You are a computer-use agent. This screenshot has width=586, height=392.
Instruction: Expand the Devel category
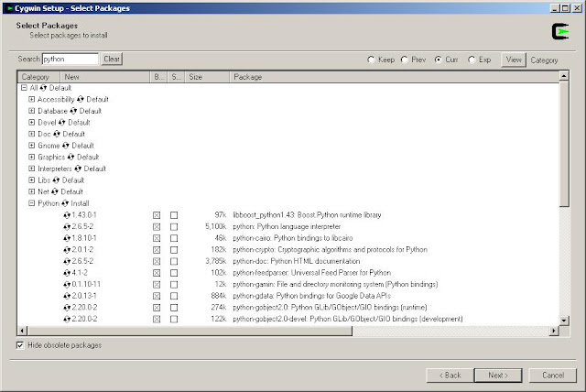click(32, 123)
